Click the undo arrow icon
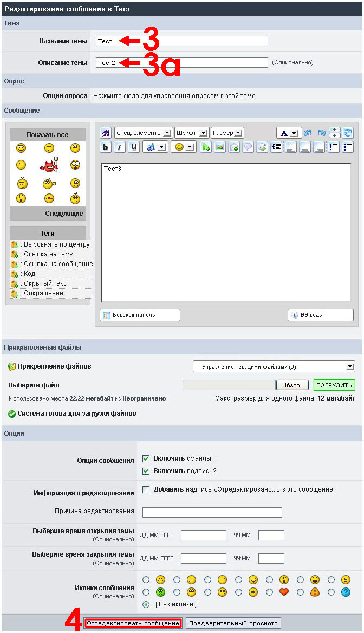This screenshot has width=364, height=633. [308, 133]
